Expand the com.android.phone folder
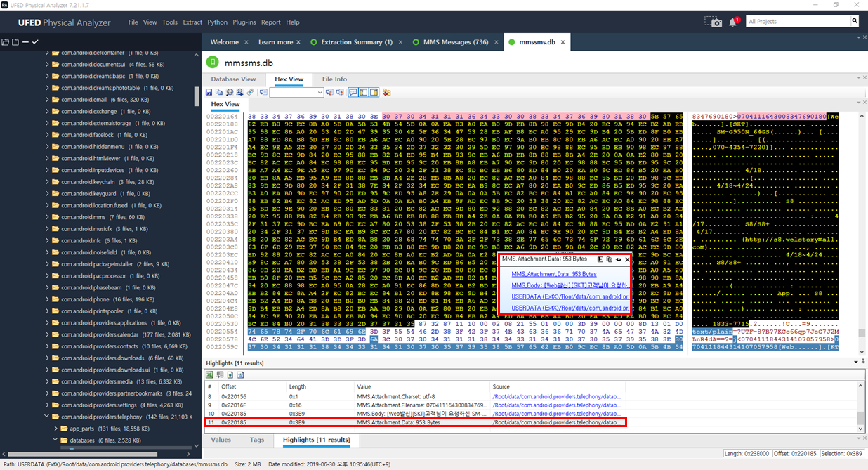The image size is (868, 470). [x=47, y=299]
